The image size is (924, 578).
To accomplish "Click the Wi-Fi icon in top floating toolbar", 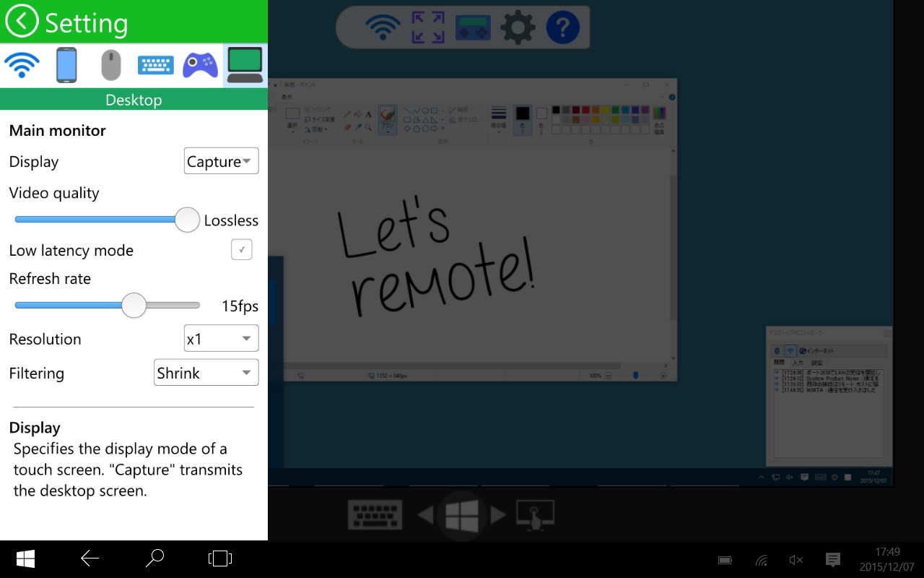I will (383, 27).
